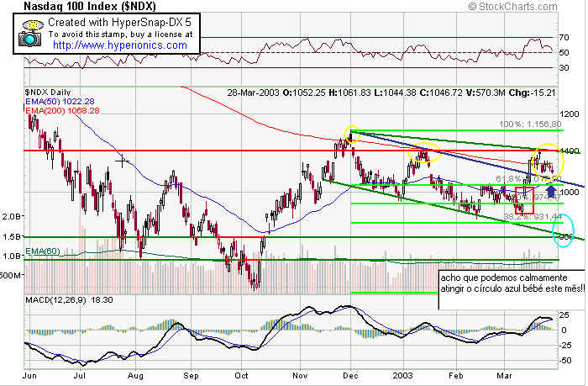Screen dimensions: 588x386
Task: Click the RSI axis label '70'
Action: [564, 37]
